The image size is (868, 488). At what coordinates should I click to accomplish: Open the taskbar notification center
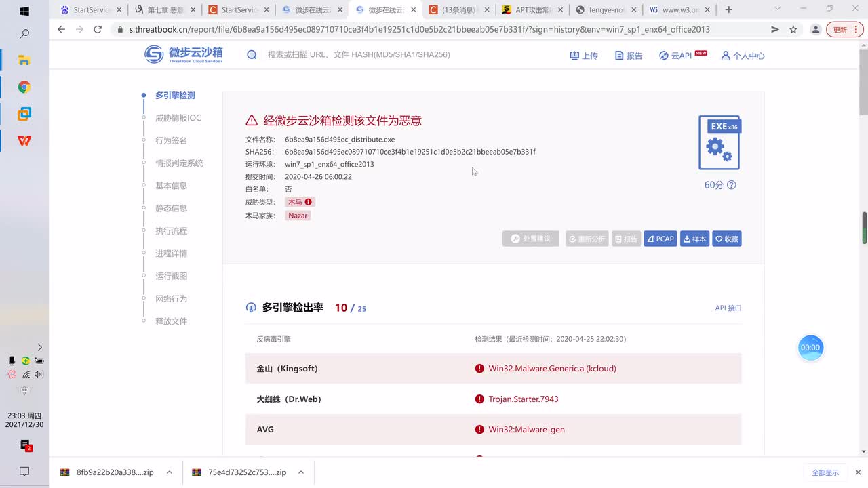click(24, 471)
